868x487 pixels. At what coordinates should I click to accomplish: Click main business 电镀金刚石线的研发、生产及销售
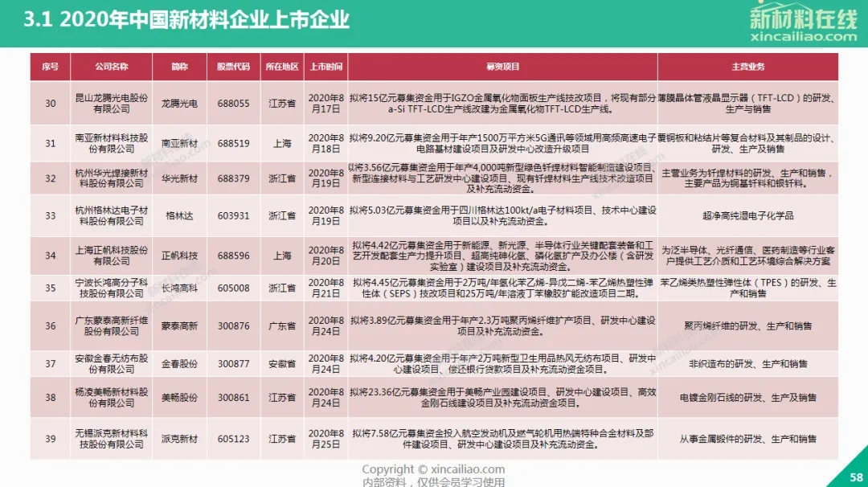[x=748, y=397]
